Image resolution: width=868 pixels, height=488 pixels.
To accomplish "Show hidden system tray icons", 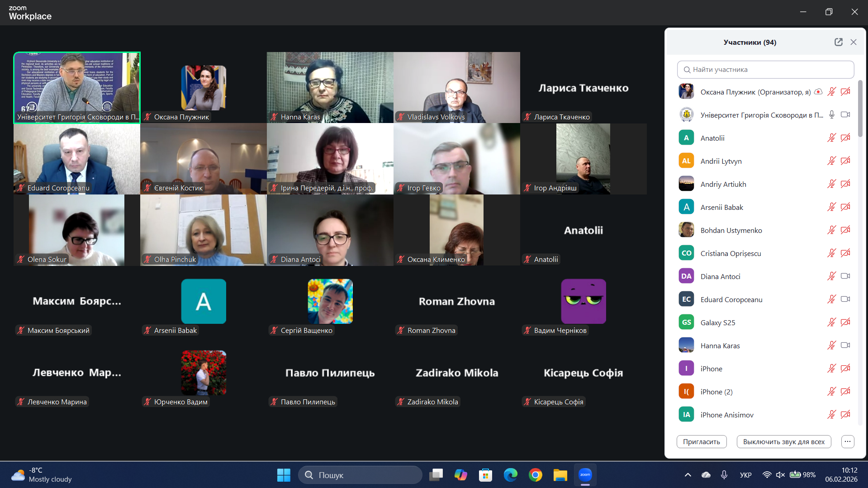I will tap(688, 475).
